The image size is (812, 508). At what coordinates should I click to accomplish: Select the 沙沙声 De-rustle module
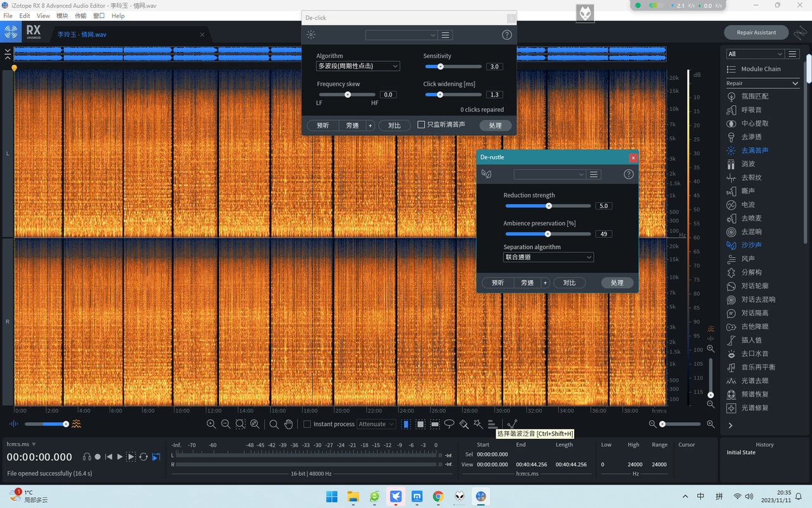[751, 245]
